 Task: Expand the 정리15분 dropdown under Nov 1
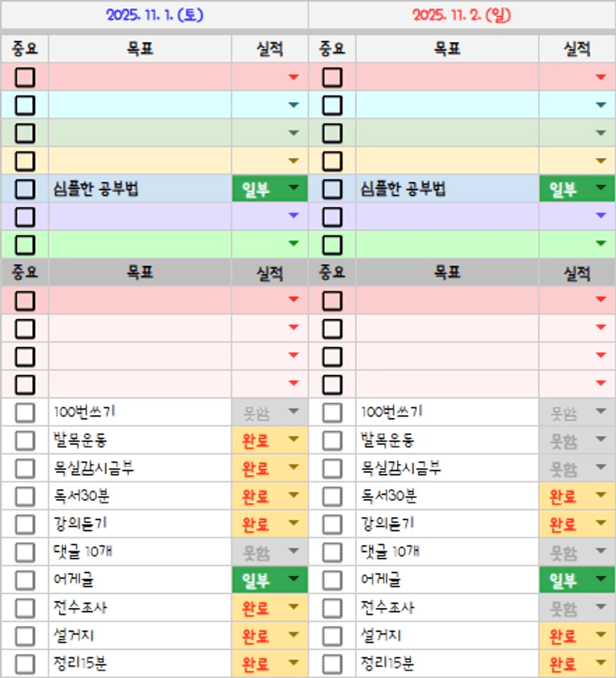click(293, 664)
